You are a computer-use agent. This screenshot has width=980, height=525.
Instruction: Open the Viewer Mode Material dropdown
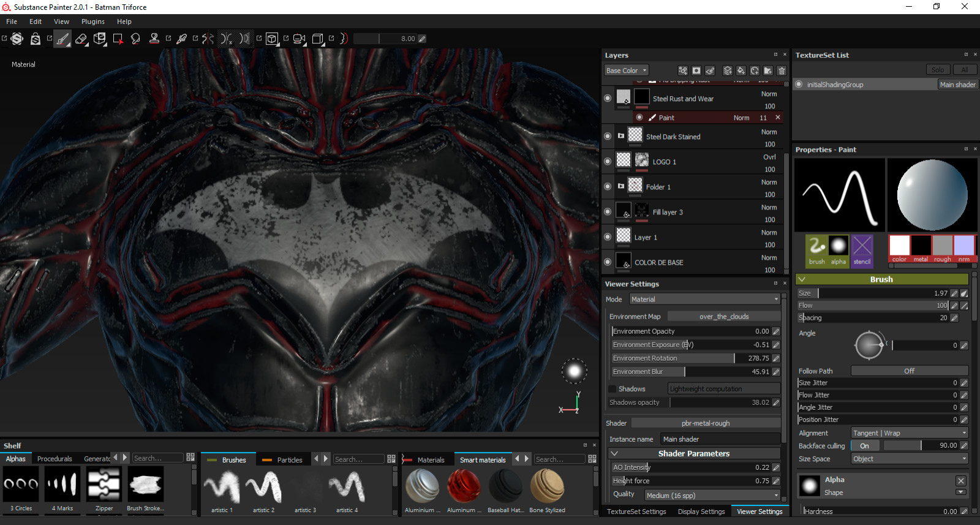click(x=705, y=300)
